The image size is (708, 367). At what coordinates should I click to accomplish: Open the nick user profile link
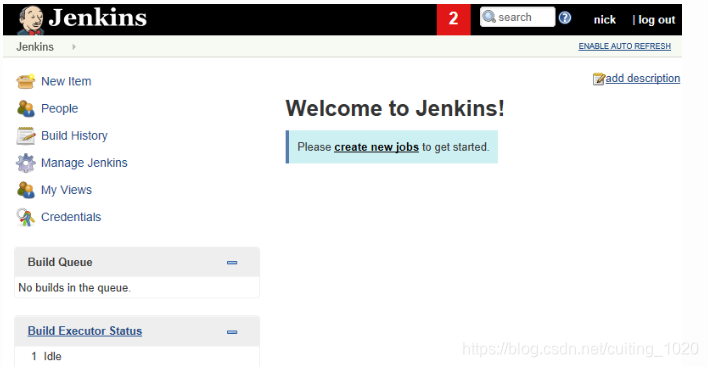(605, 20)
